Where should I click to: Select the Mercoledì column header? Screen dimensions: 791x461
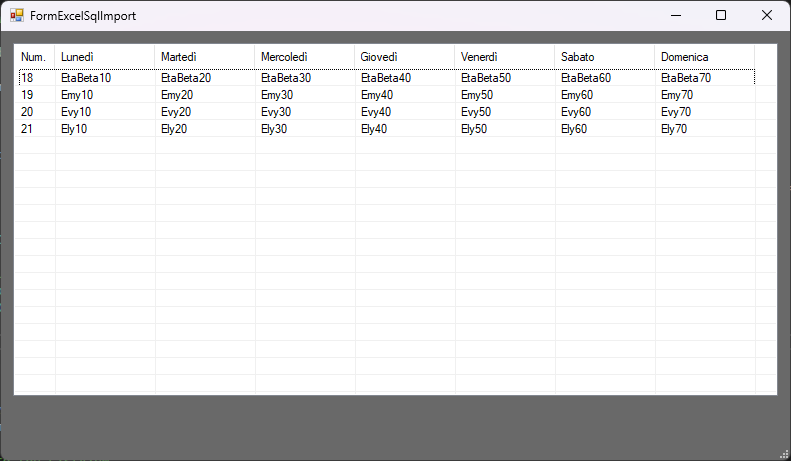(304, 57)
